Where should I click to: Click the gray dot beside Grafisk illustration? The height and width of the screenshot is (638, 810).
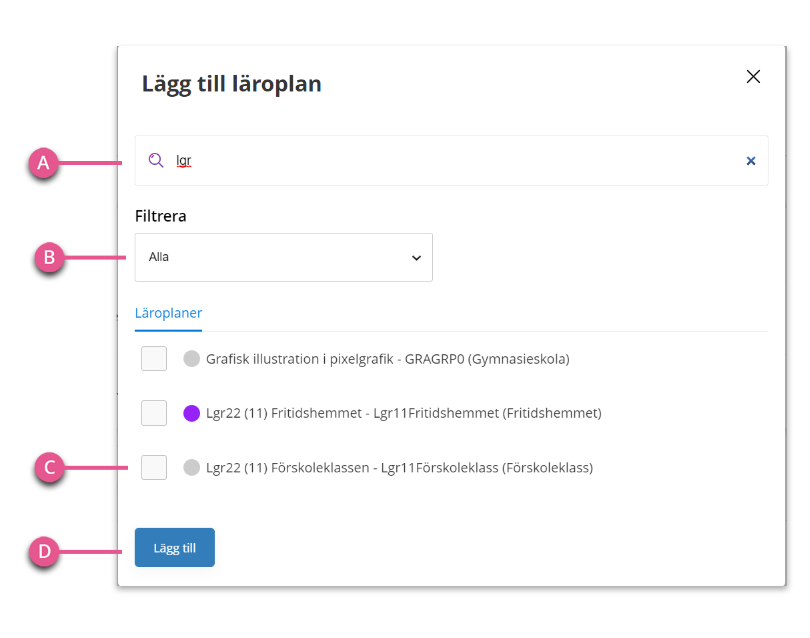pos(192,359)
